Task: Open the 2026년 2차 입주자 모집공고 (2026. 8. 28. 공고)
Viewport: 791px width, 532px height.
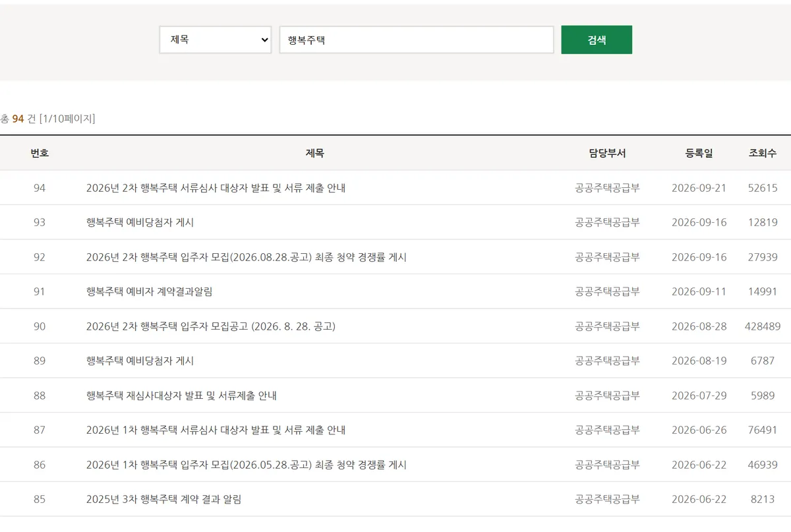Action: [x=210, y=326]
